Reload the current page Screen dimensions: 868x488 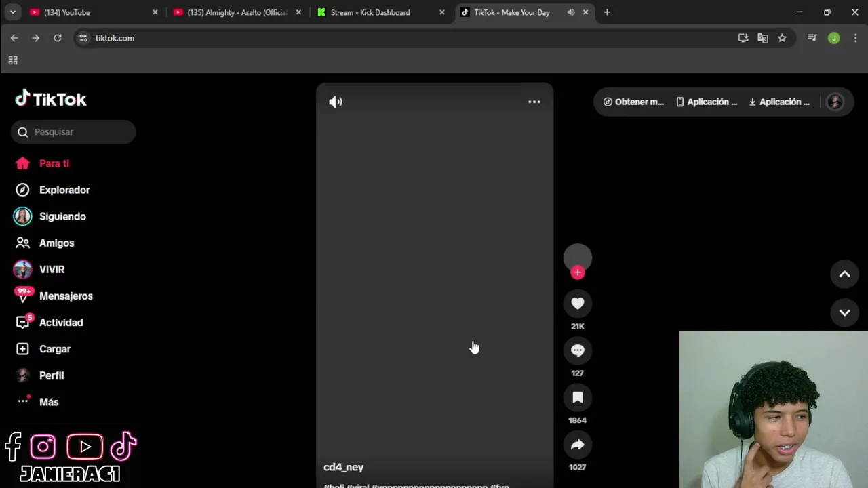(x=58, y=38)
